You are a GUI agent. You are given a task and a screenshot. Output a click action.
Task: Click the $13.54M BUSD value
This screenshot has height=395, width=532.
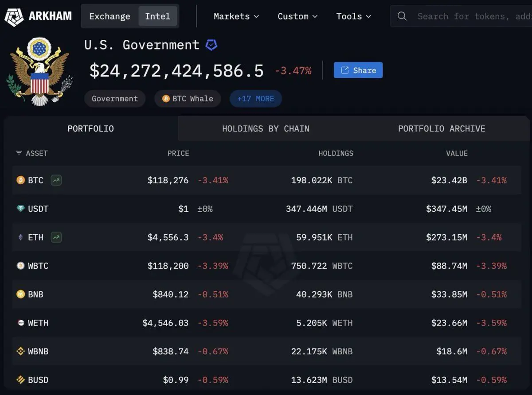pos(449,380)
